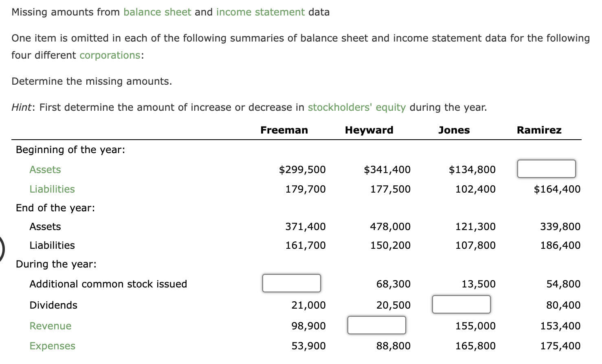Click the green "Liabilities" row label

[52, 189]
